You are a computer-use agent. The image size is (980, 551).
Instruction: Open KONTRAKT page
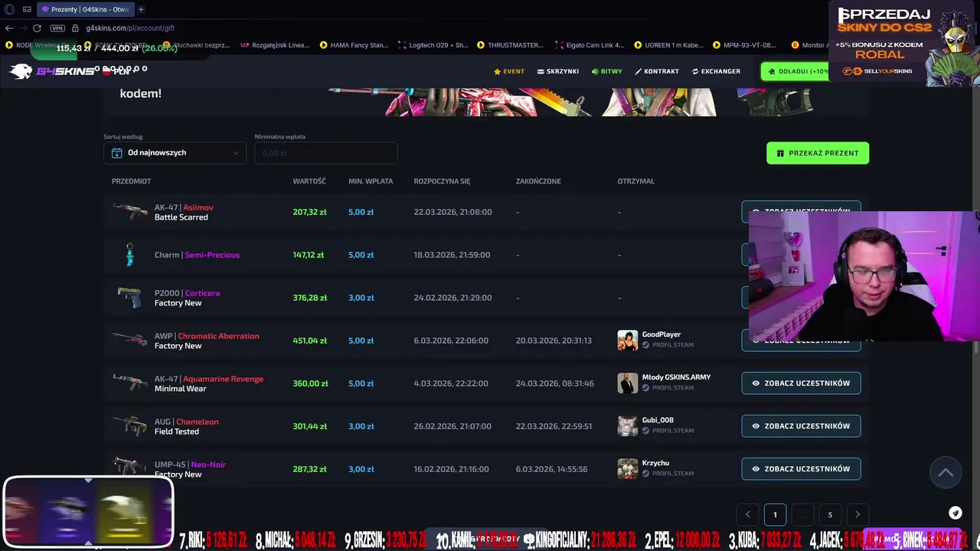point(657,71)
